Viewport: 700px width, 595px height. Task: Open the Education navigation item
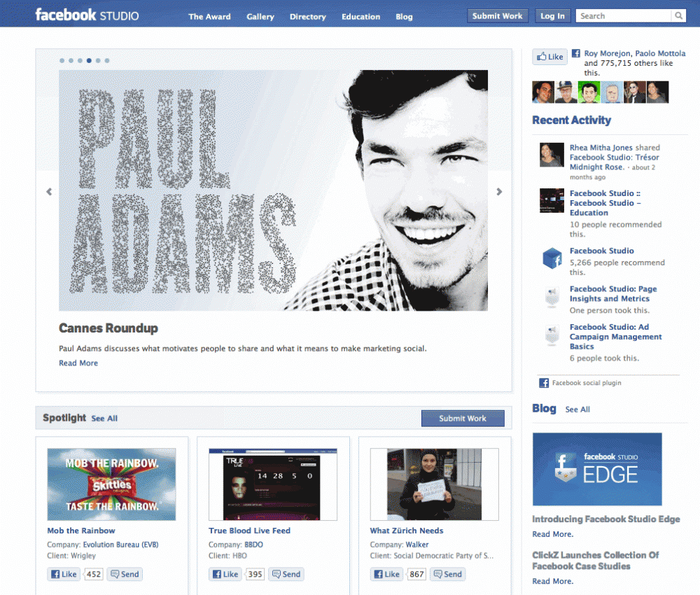click(360, 17)
